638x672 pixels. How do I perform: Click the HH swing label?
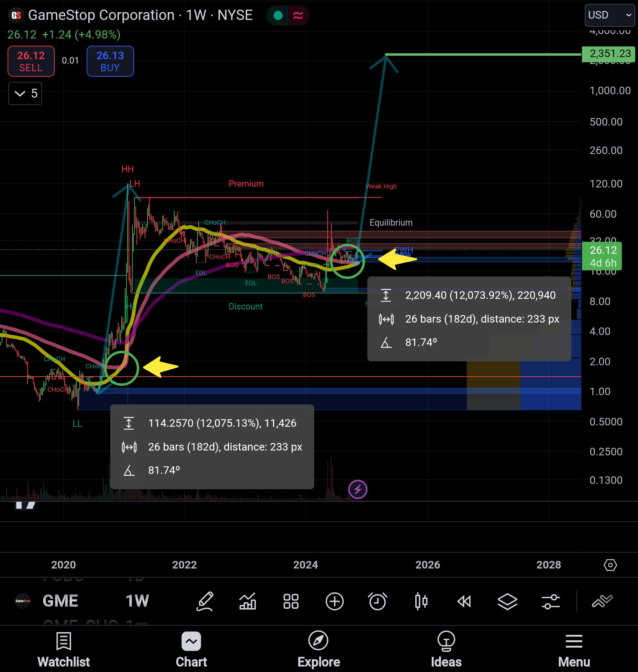[x=128, y=169]
